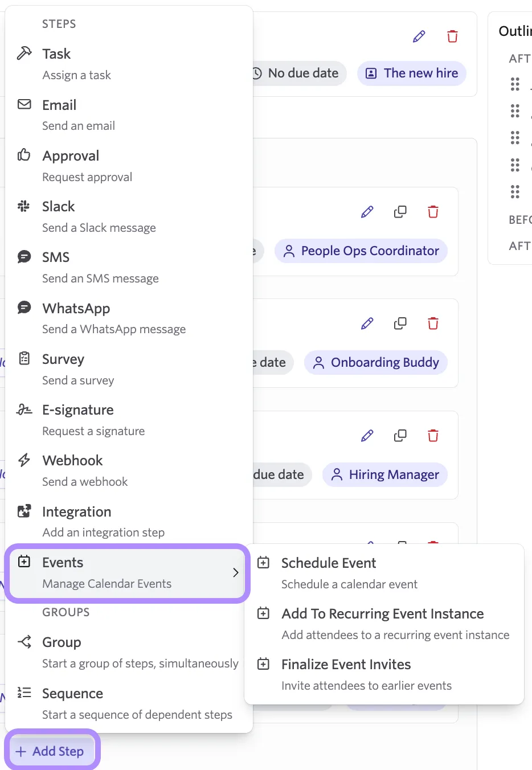532x770 pixels.
Task: Click the E-signature pen icon
Action: (24, 409)
